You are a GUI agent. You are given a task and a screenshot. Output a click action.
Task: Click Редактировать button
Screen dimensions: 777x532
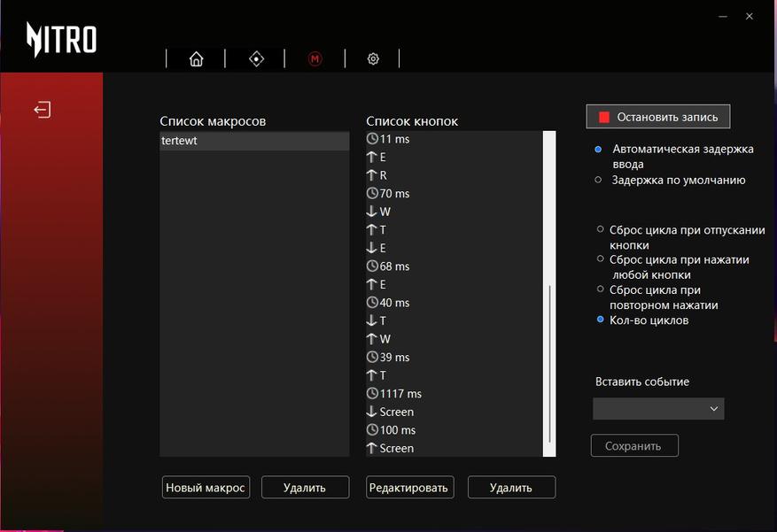coord(410,488)
